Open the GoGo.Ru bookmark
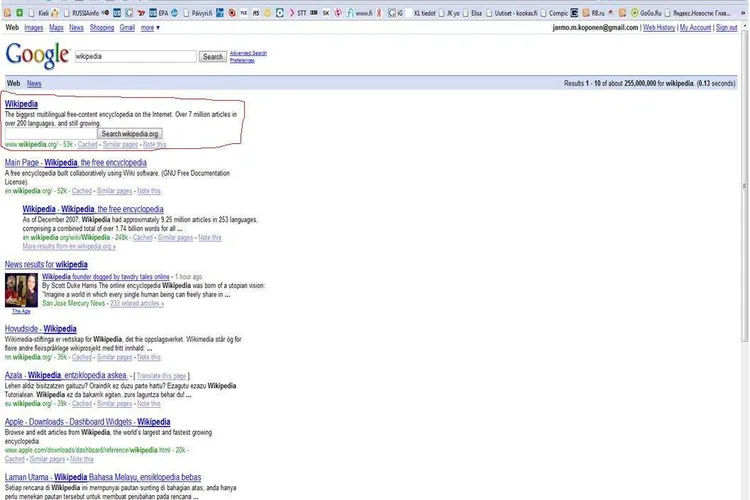Image resolution: width=750 pixels, height=500 pixels. pyautogui.click(x=665, y=13)
